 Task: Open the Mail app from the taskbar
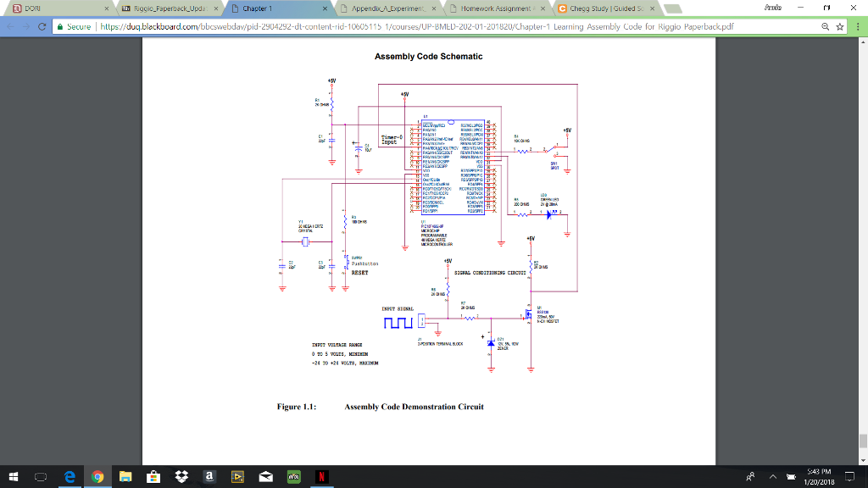point(264,477)
